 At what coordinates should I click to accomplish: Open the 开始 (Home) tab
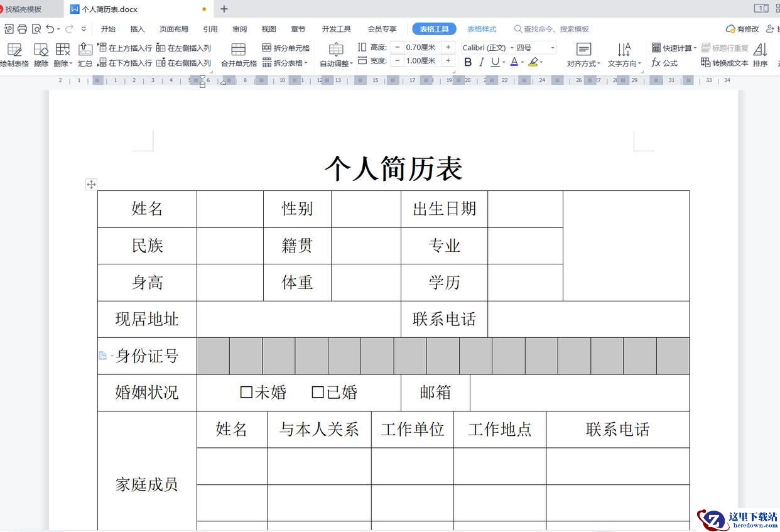(108, 29)
